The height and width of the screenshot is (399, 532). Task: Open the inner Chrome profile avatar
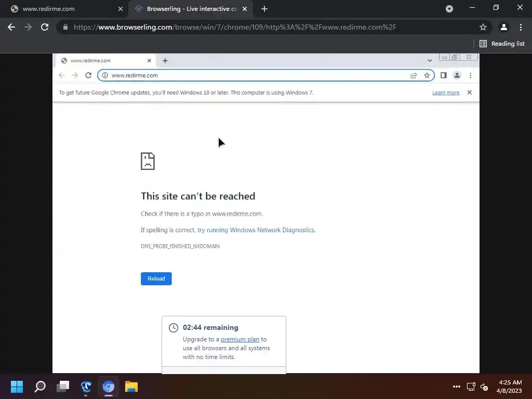click(x=457, y=75)
